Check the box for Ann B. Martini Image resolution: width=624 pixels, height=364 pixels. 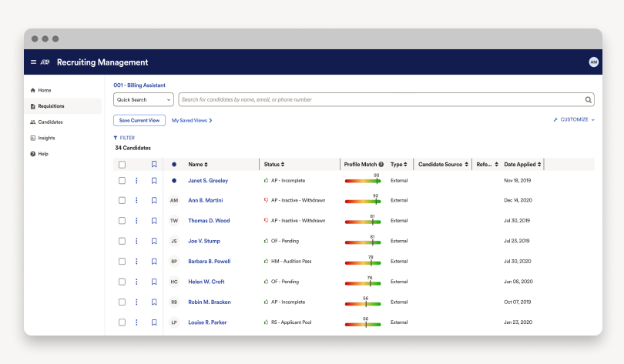point(122,200)
